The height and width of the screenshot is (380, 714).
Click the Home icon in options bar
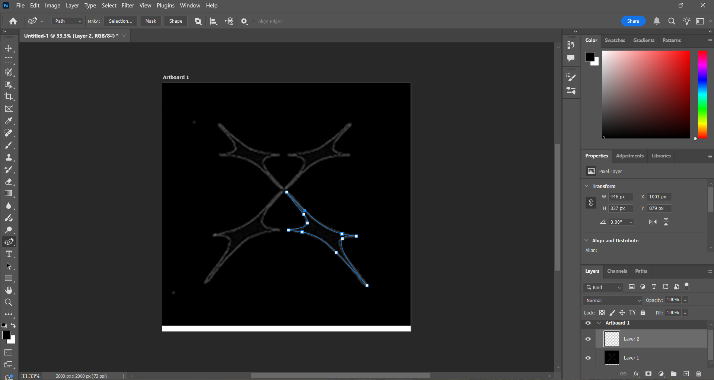point(13,21)
